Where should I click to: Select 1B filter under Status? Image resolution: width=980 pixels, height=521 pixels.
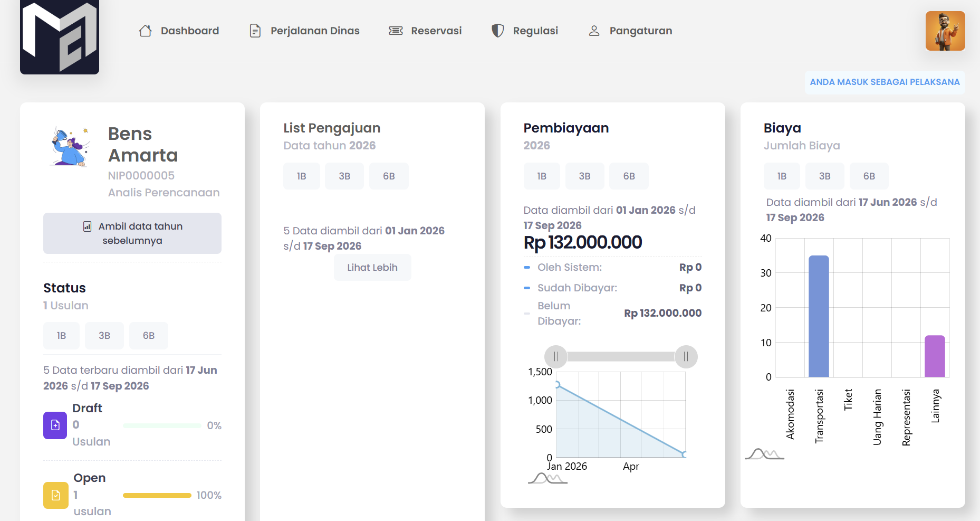pos(61,336)
